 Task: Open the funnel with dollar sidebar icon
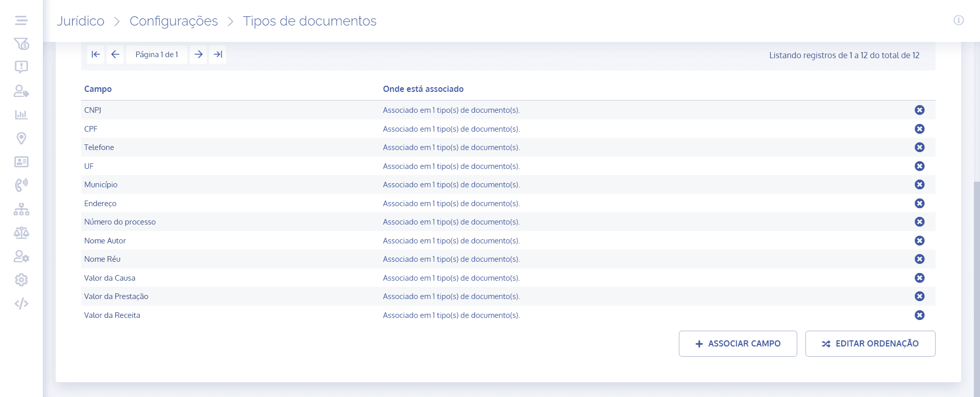[21, 44]
